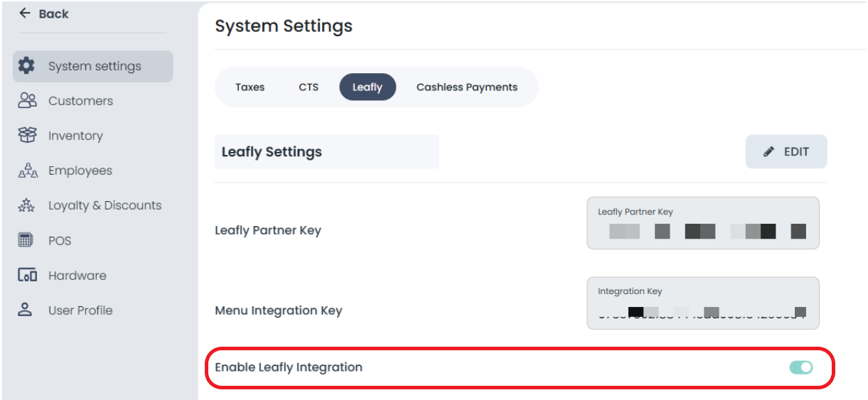Viewport: 868px width, 400px height.
Task: Open the Employees section label
Action: coord(80,171)
